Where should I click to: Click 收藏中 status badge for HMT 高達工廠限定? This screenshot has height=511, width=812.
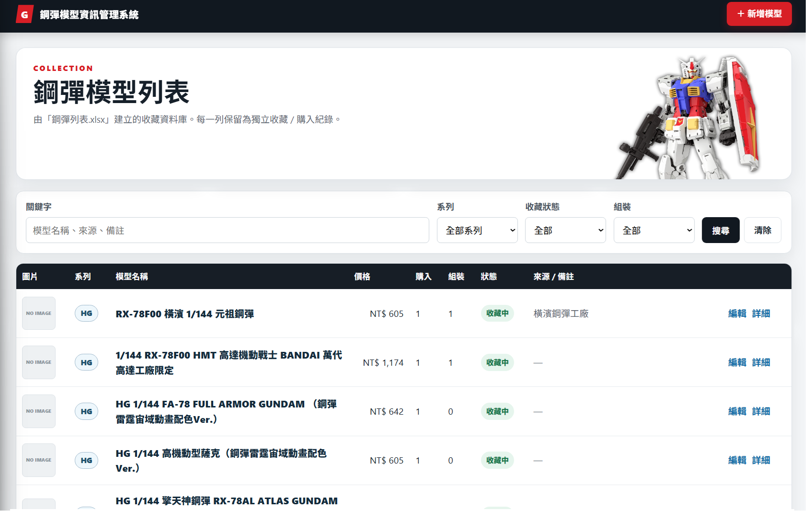coord(497,362)
